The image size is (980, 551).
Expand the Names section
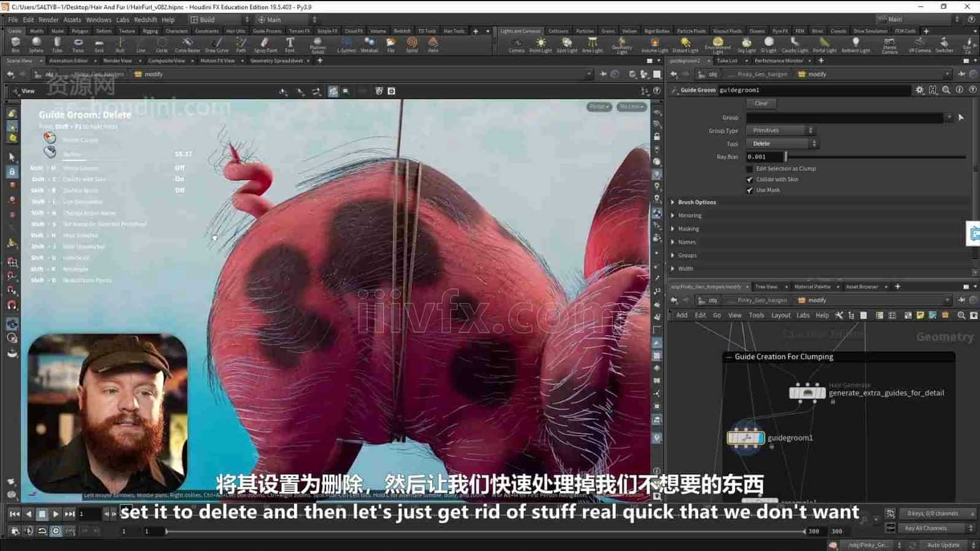click(686, 242)
